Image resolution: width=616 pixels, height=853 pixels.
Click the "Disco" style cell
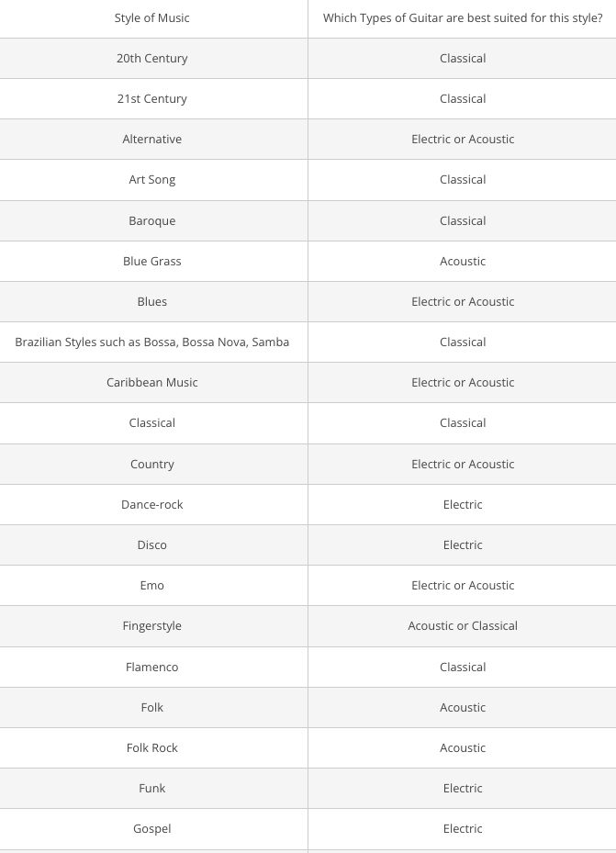(x=152, y=545)
